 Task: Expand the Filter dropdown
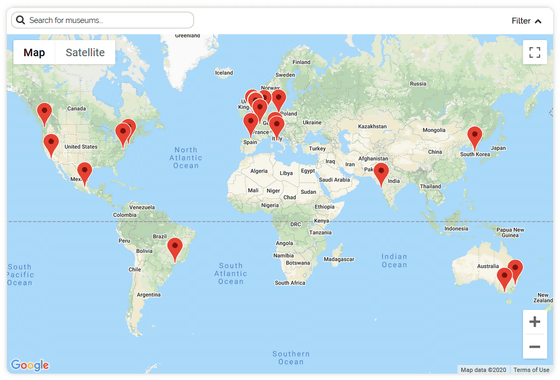click(526, 21)
